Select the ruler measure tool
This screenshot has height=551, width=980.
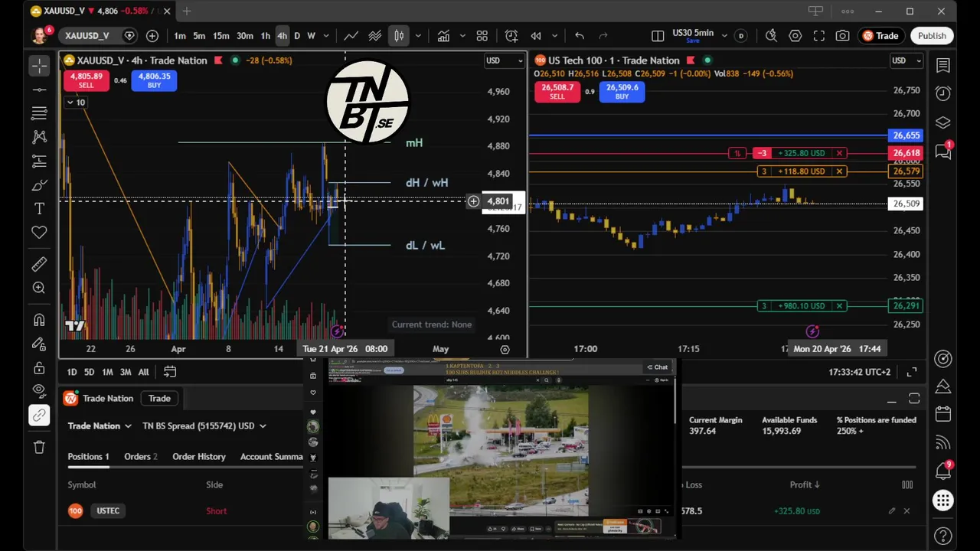pos(39,265)
